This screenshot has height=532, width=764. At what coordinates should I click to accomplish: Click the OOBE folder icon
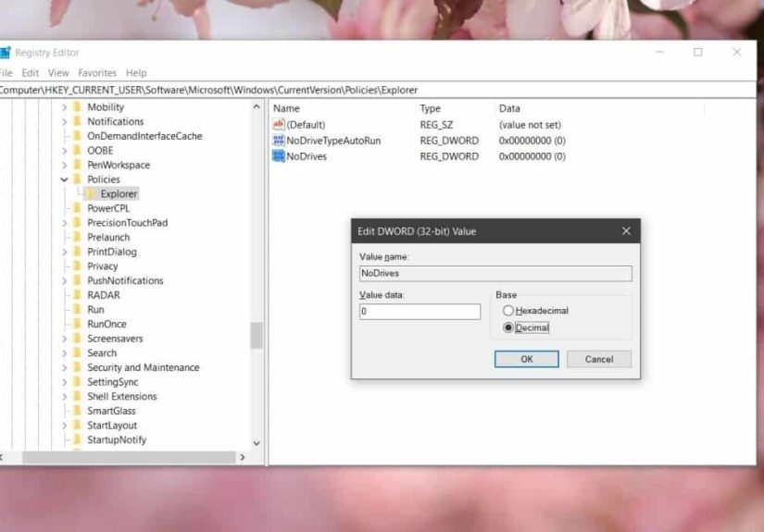(77, 151)
